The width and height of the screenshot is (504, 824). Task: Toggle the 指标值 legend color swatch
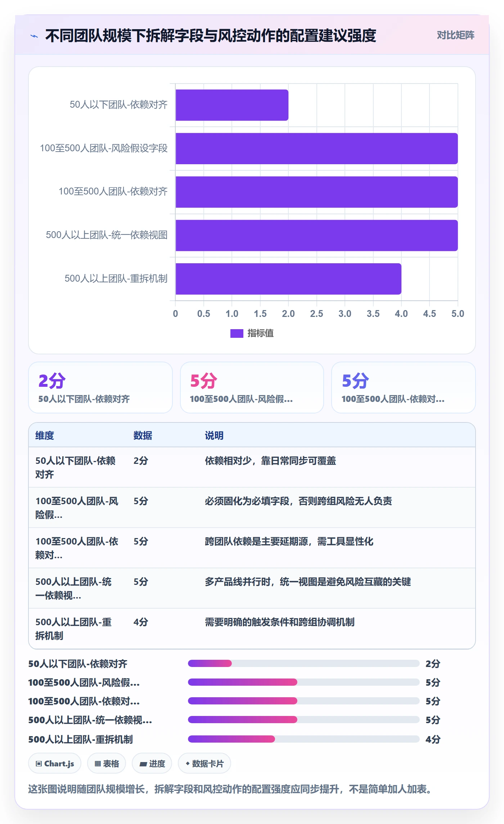237,333
